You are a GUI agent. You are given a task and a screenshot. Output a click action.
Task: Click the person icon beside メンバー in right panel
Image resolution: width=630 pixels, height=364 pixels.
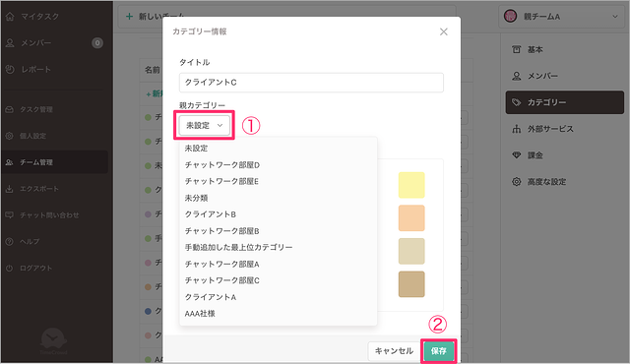(x=516, y=76)
